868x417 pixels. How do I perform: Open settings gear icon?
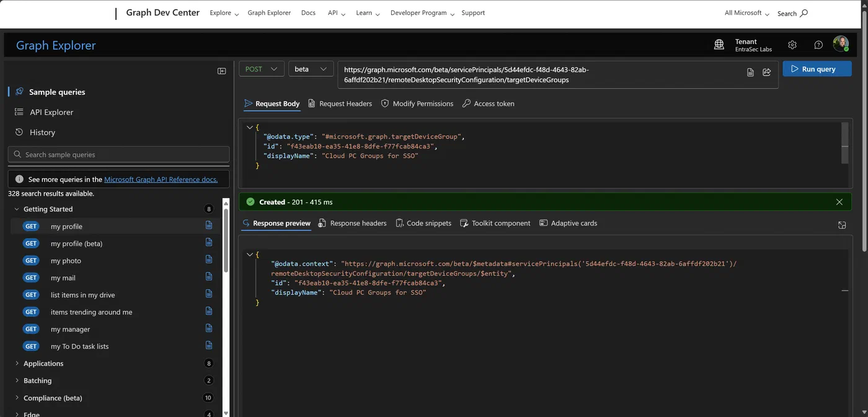pyautogui.click(x=792, y=45)
